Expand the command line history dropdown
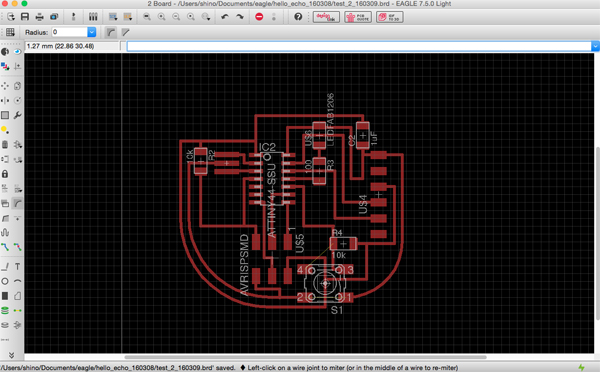Image resolution: width=600 pixels, height=372 pixels. [x=595, y=46]
